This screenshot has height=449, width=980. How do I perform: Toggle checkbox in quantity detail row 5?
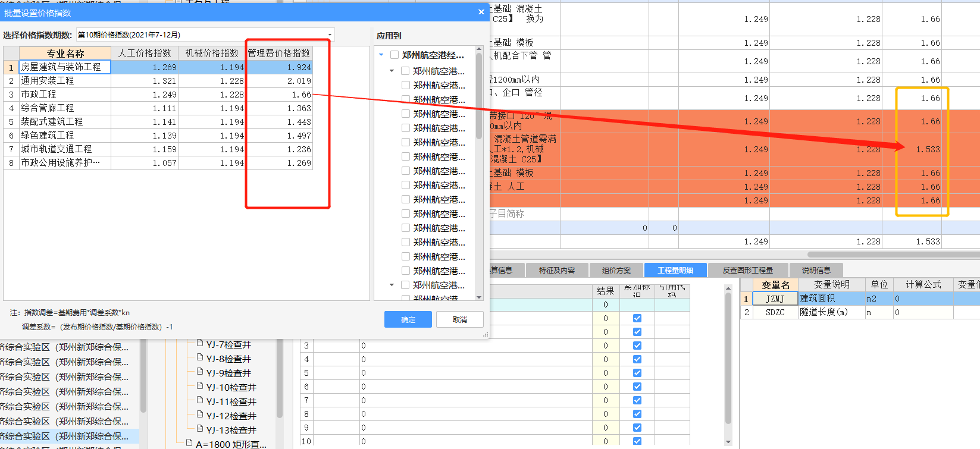pyautogui.click(x=637, y=373)
